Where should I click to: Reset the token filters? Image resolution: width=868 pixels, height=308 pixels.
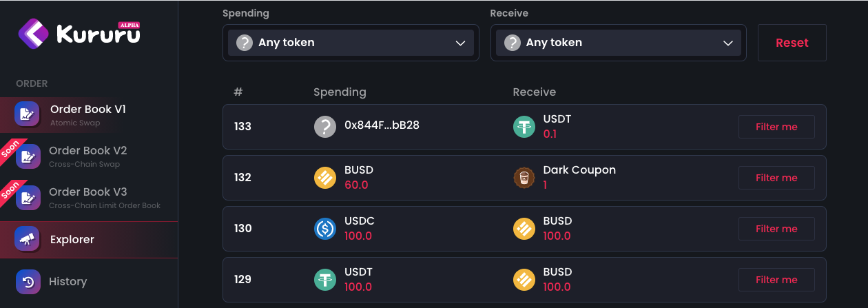coord(792,43)
